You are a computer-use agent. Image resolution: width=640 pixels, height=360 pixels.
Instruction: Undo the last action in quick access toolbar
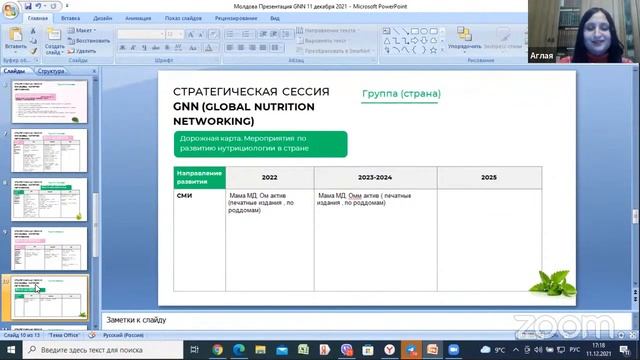coord(38,6)
